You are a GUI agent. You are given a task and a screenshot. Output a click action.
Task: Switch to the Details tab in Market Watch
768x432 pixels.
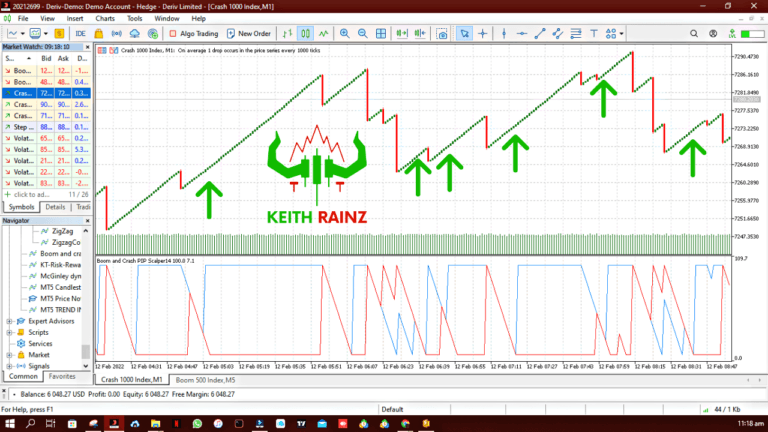click(x=56, y=207)
